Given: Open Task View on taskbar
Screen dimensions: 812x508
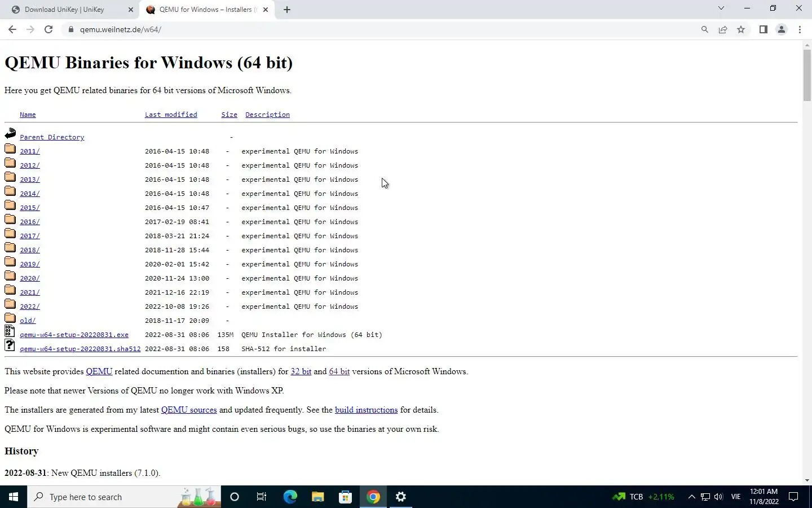Looking at the screenshot, I should coord(262,497).
